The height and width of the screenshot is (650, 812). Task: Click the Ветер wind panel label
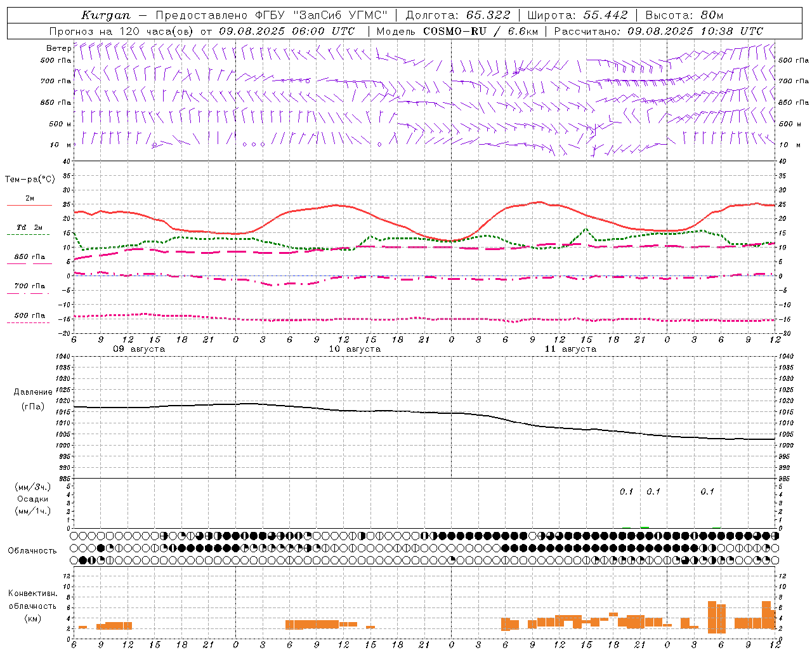[x=58, y=48]
